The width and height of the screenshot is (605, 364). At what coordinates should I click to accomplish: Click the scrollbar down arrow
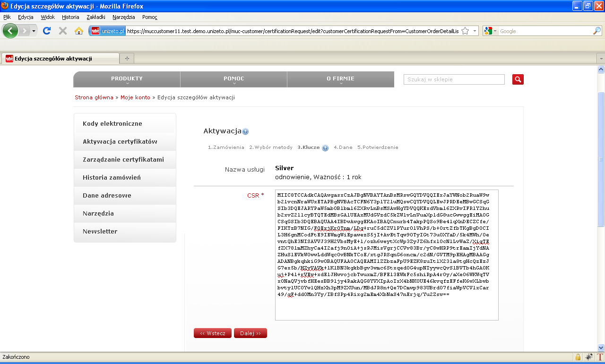[601, 348]
